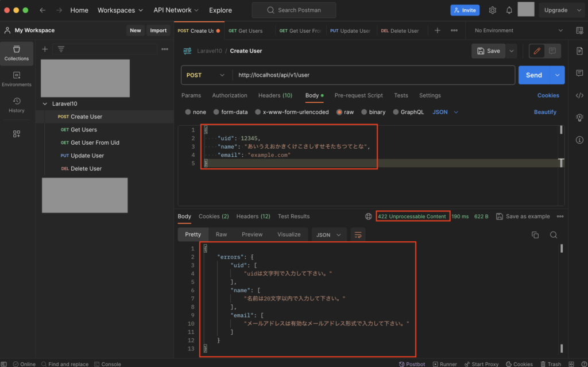This screenshot has width=588, height=367.
Task: Open the Console from the status bar
Action: [108, 364]
